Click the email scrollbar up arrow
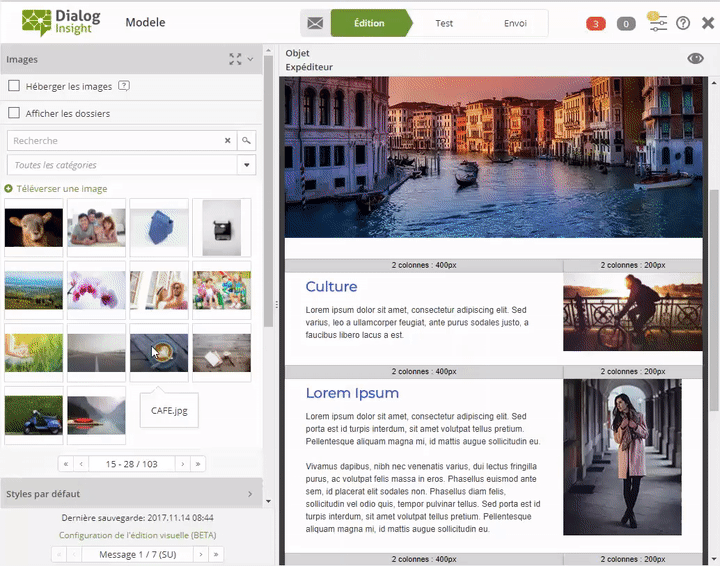 (714, 83)
